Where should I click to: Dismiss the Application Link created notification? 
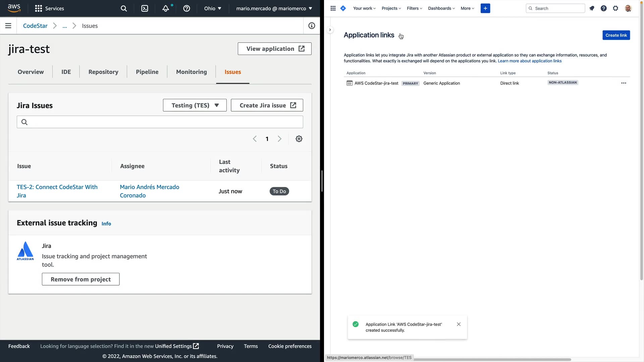[459, 324]
